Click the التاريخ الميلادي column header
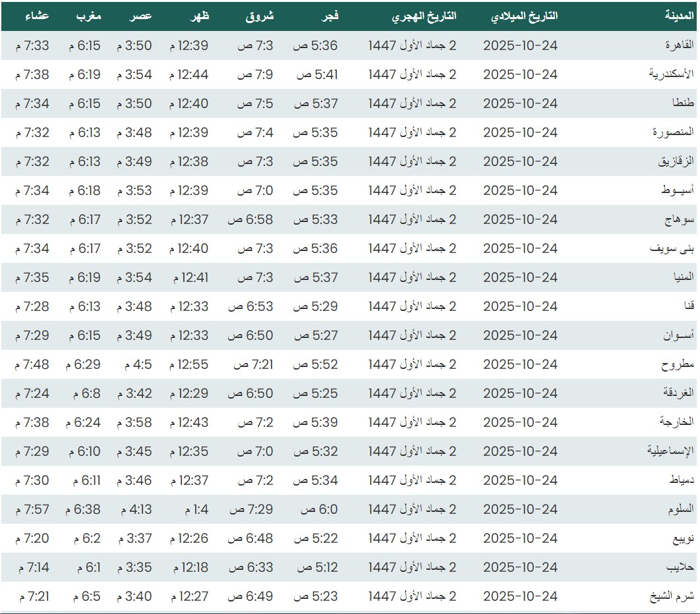Viewport: 700px width, 614px height. pos(524,16)
